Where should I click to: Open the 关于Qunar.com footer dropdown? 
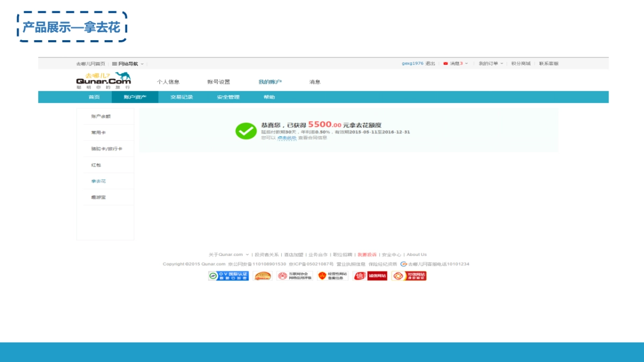225,254
